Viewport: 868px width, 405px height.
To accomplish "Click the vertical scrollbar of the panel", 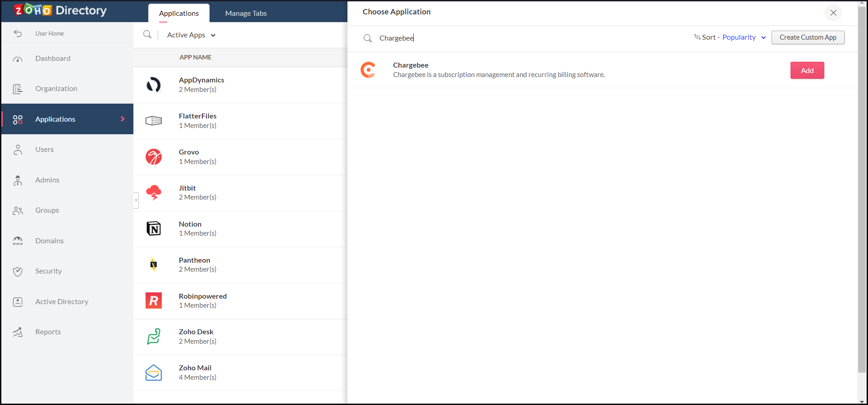I will point(862,189).
